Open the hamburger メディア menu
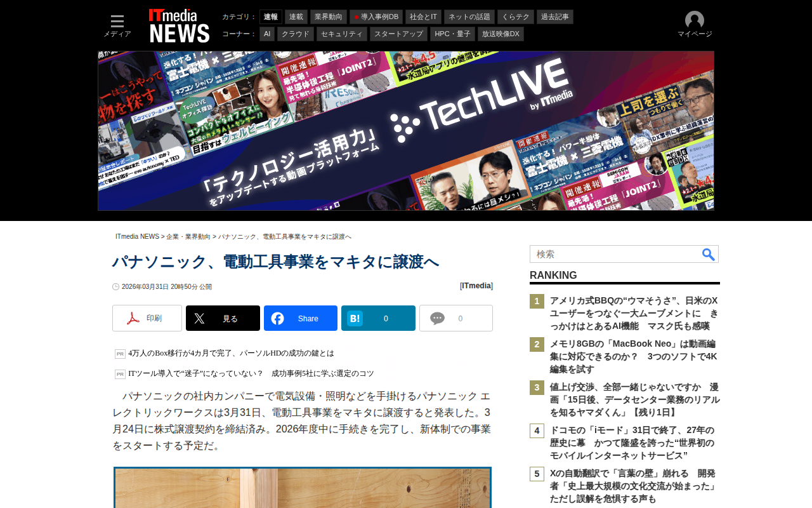The image size is (812, 508). tap(117, 26)
